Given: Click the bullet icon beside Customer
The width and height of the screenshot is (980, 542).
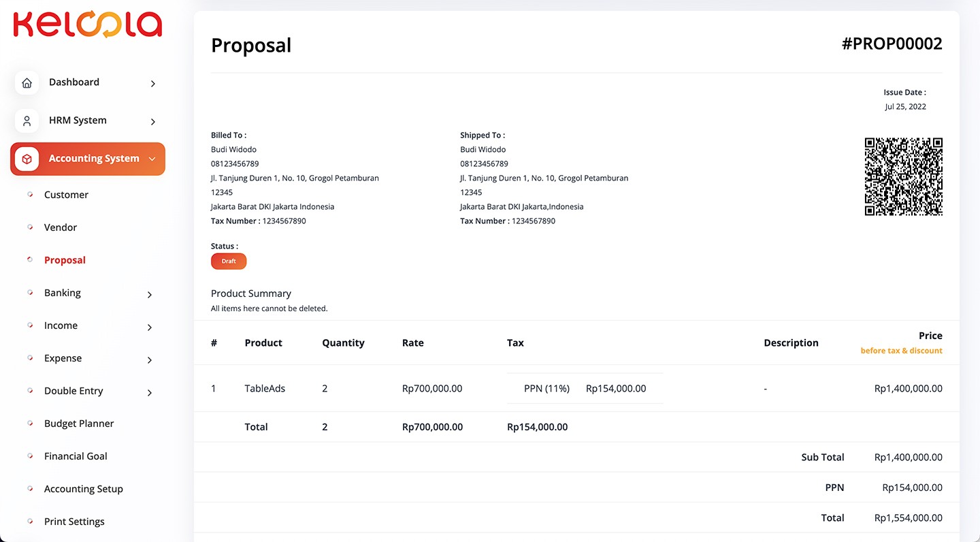Looking at the screenshot, I should (x=31, y=195).
